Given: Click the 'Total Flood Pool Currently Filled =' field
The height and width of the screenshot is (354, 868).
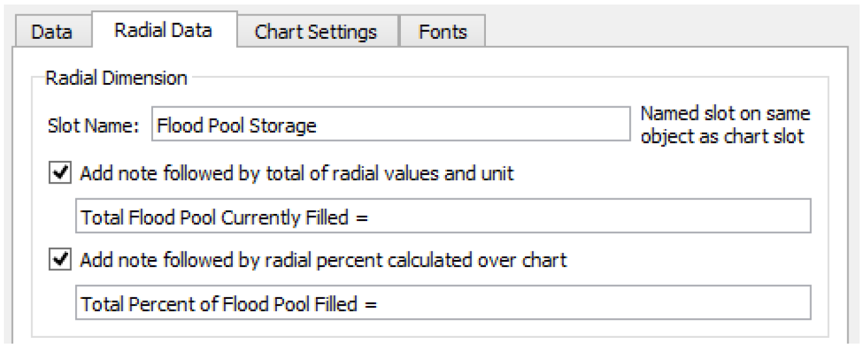Looking at the screenshot, I should [442, 217].
